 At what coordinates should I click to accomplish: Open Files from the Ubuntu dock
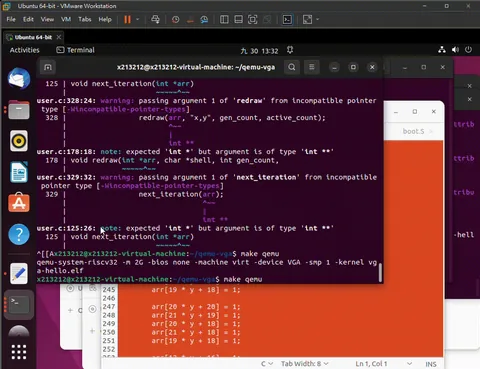(19, 110)
